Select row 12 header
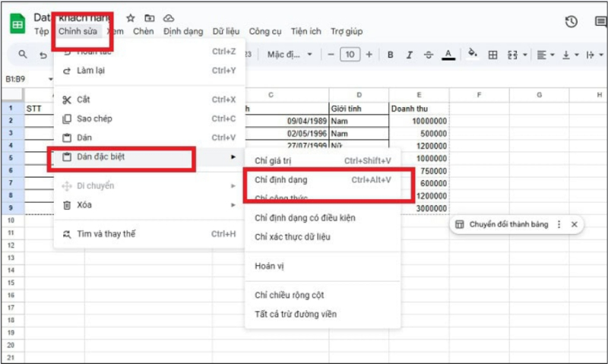This screenshot has width=608, height=364. (11, 245)
